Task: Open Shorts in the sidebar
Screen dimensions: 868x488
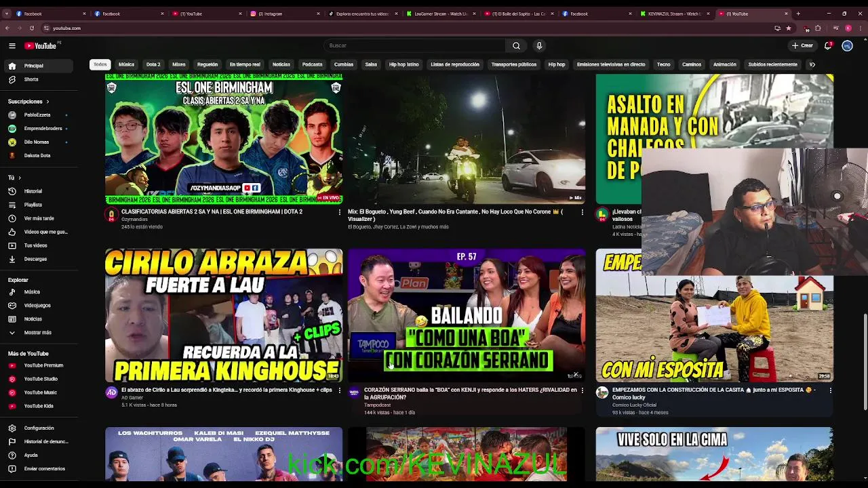Action: point(37,79)
